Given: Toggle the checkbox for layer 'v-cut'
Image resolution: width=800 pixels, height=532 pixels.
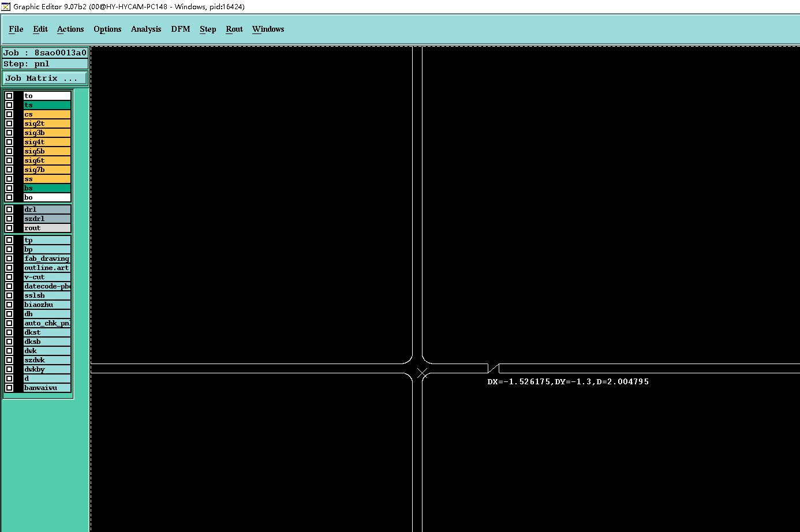Looking at the screenshot, I should 9,277.
